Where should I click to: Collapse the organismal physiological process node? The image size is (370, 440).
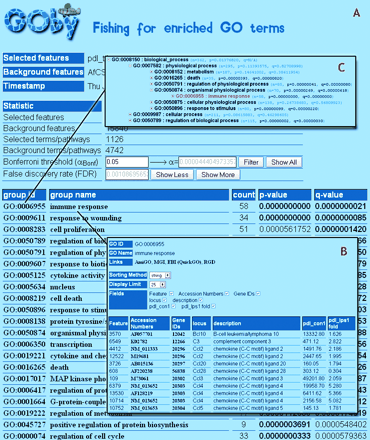pos(151,90)
